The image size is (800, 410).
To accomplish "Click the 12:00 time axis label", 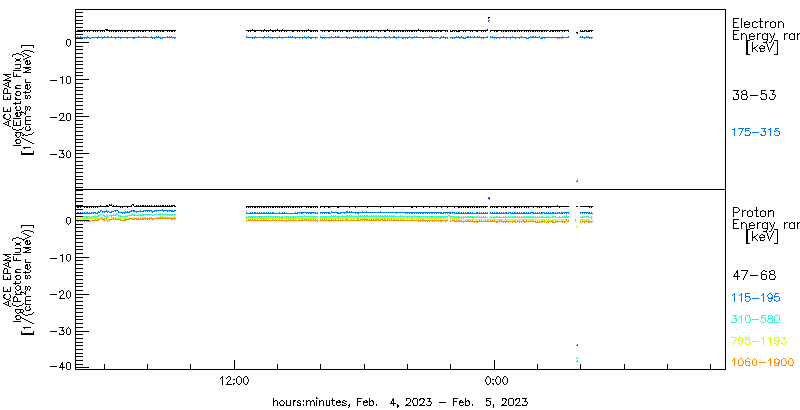I will pos(234,380).
